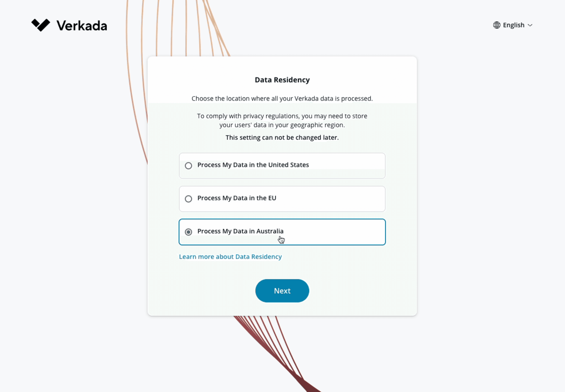Open 'Learn more about Data Residency' link

point(230,257)
